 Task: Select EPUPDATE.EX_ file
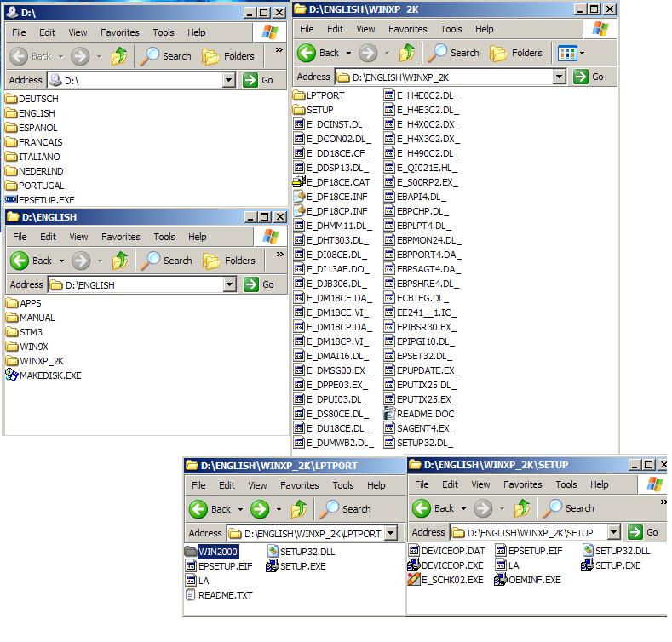tap(420, 370)
